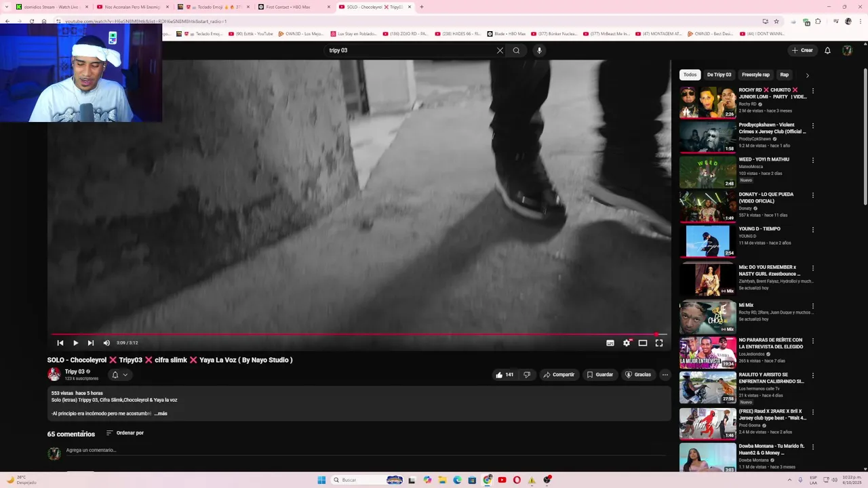The width and height of the screenshot is (868, 488).
Task: Like the video with 141 likes
Action: pyautogui.click(x=505, y=375)
